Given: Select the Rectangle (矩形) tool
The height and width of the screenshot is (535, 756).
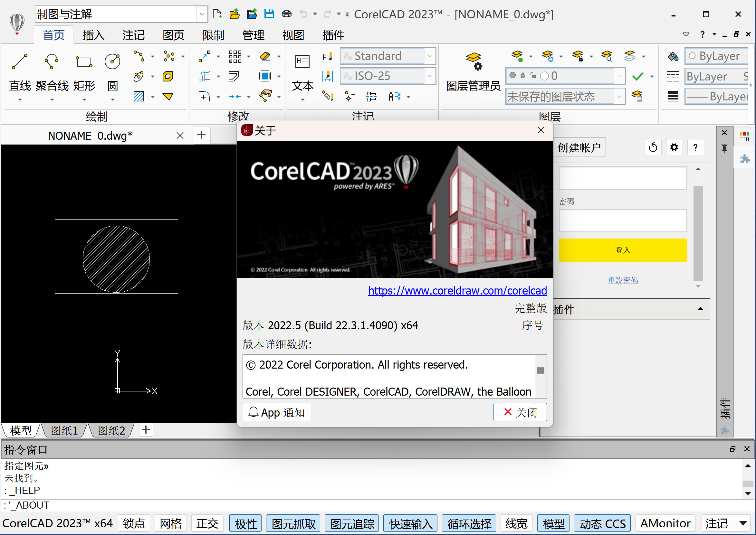Looking at the screenshot, I should pyautogui.click(x=84, y=61).
